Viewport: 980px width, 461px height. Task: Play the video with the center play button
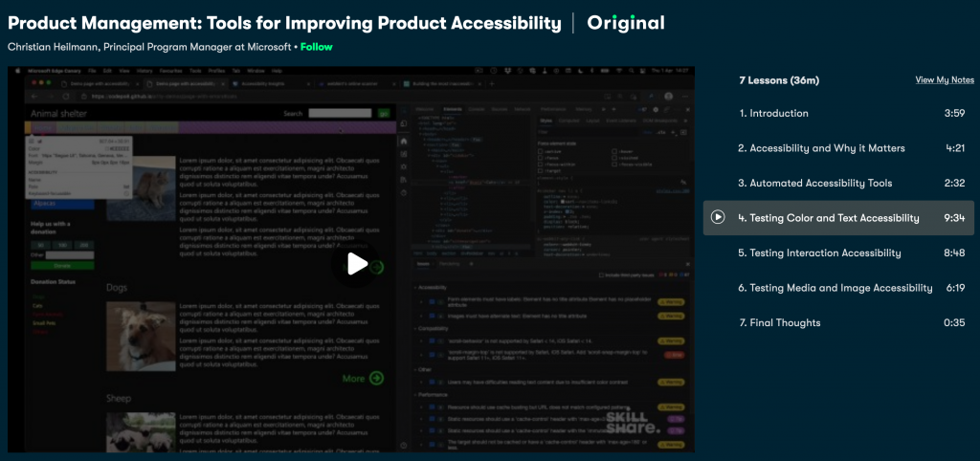356,264
